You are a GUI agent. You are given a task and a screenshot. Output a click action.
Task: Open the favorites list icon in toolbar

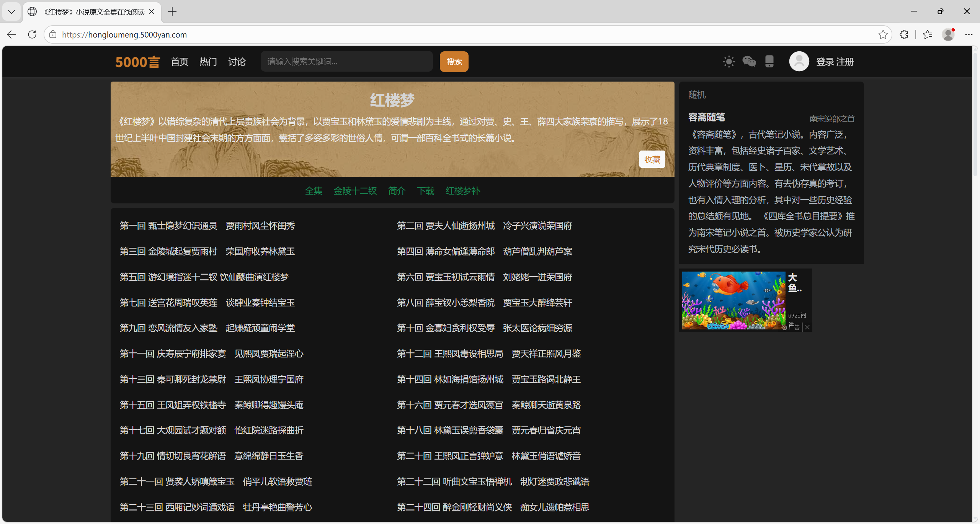[x=928, y=34]
